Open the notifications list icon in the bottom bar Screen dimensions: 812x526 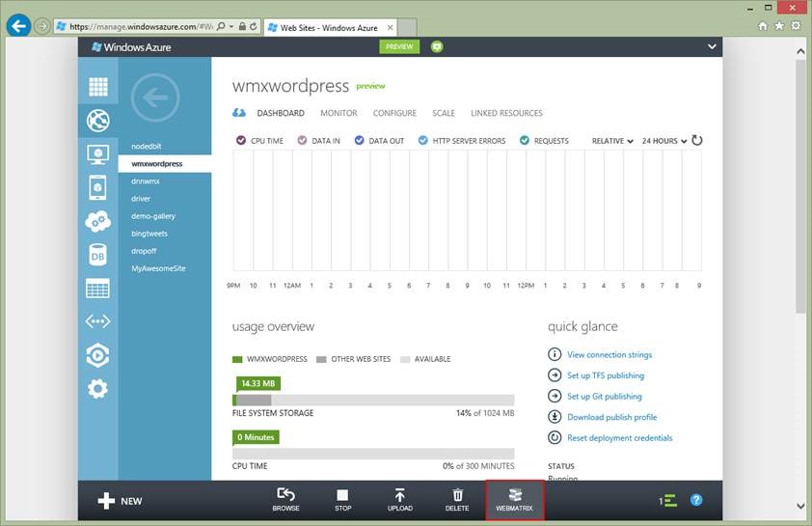(x=668, y=501)
